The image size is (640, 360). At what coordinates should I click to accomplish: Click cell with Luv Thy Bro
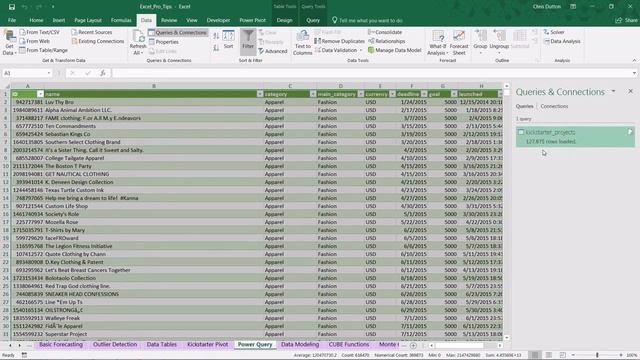153,102
